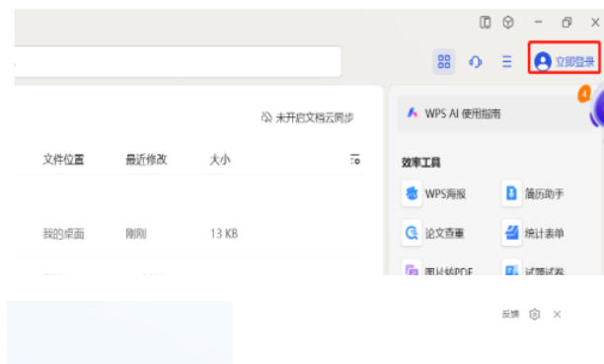
Task: Close the bottom panel with X
Action: click(557, 315)
